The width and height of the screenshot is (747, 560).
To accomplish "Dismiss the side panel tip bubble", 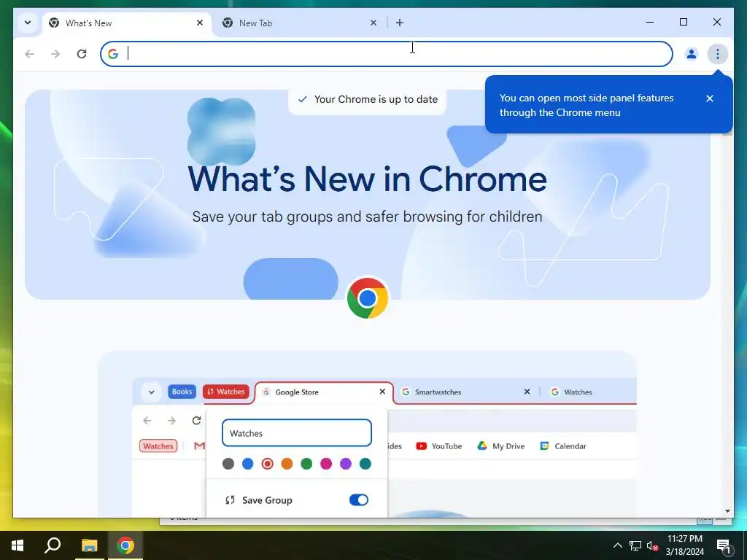I will pos(710,98).
